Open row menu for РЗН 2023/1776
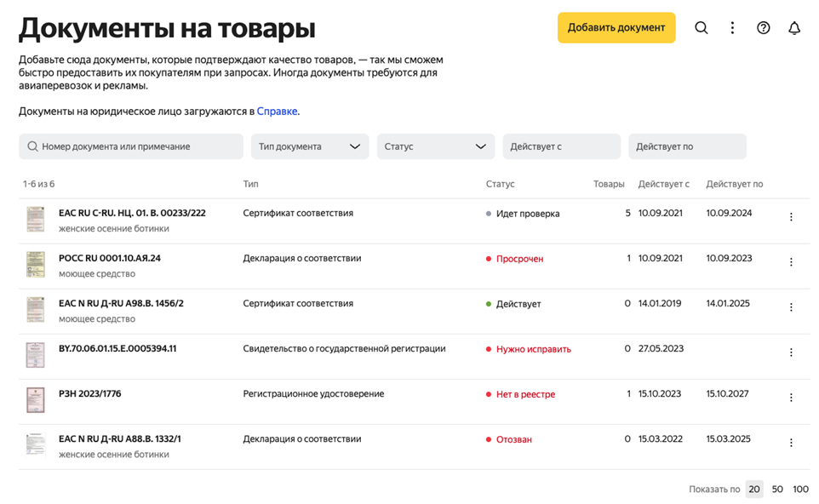 (791, 398)
